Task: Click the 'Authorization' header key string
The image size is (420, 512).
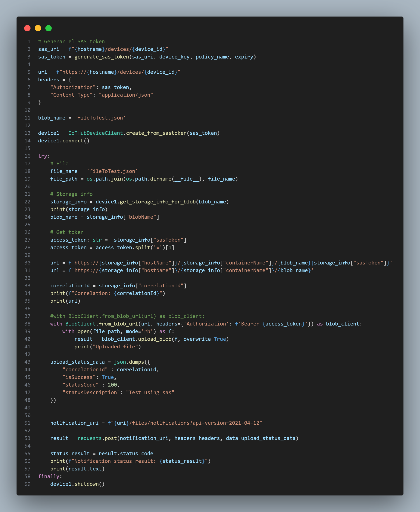Action: pos(73,87)
